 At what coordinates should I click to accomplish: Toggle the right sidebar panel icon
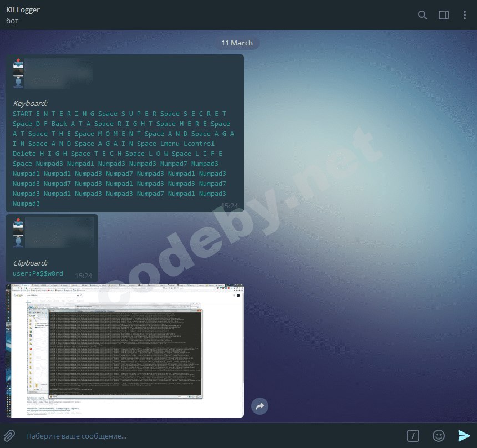coord(444,14)
